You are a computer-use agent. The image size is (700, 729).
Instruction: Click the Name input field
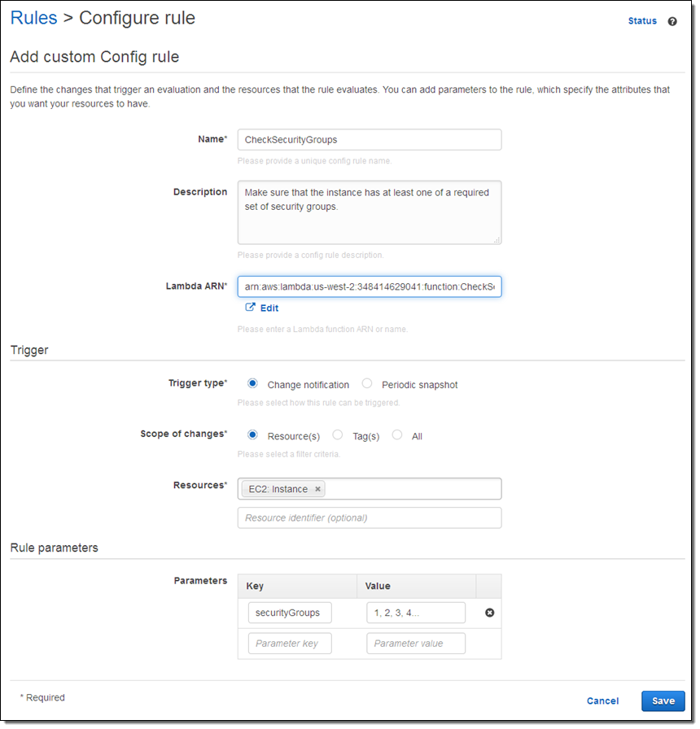tap(370, 139)
